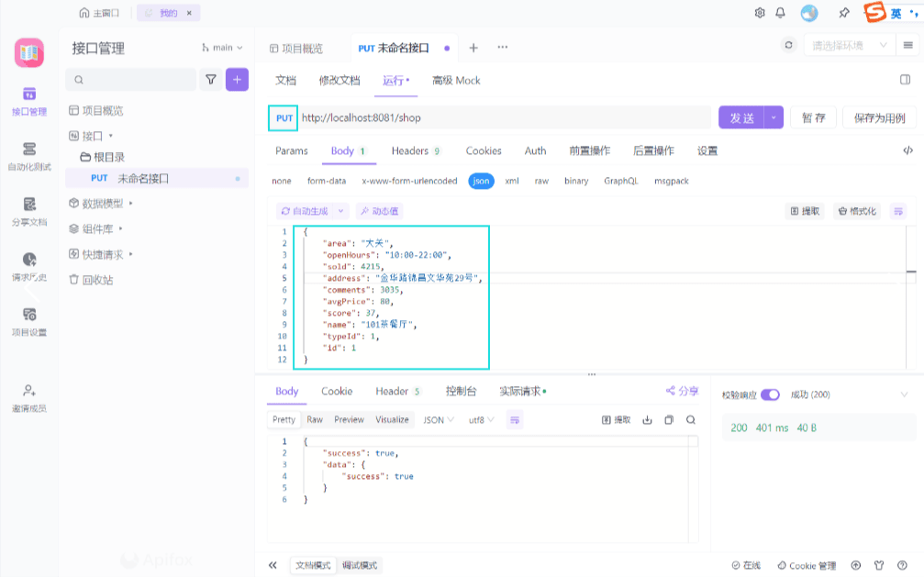Switch to the 高级 Mock tab

(x=456, y=81)
